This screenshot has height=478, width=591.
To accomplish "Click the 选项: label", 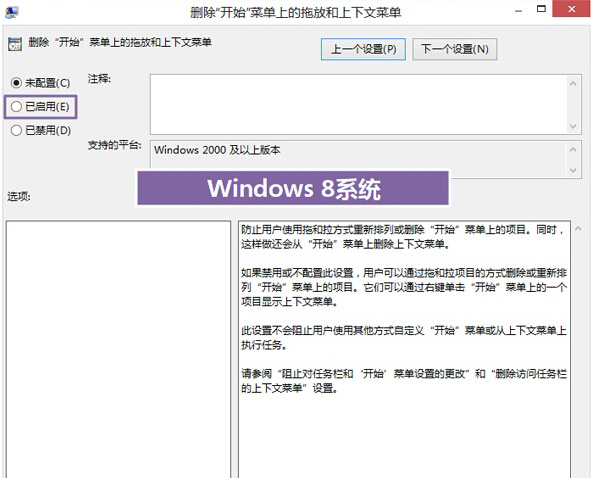I will pyautogui.click(x=19, y=196).
